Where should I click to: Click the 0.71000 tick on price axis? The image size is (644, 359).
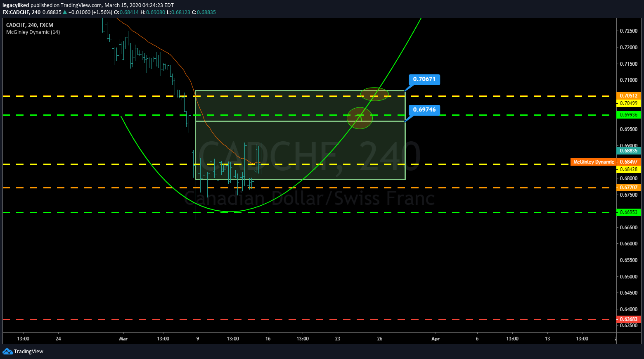(x=628, y=80)
